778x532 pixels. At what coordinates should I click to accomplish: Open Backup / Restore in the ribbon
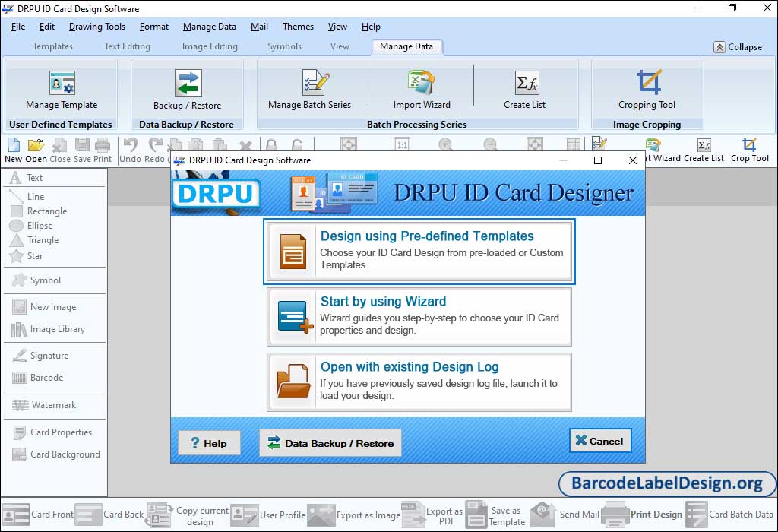click(x=188, y=90)
